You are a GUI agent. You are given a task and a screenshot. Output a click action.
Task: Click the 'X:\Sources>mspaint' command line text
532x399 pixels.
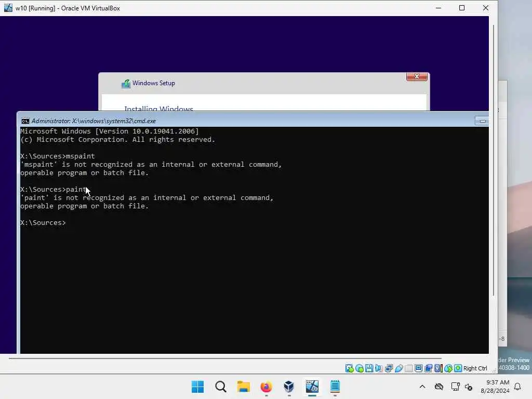[57, 156]
